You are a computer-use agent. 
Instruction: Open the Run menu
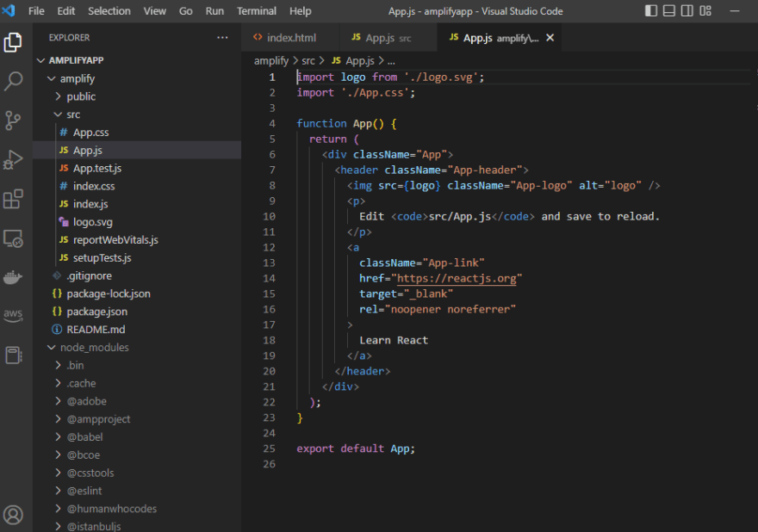(214, 10)
